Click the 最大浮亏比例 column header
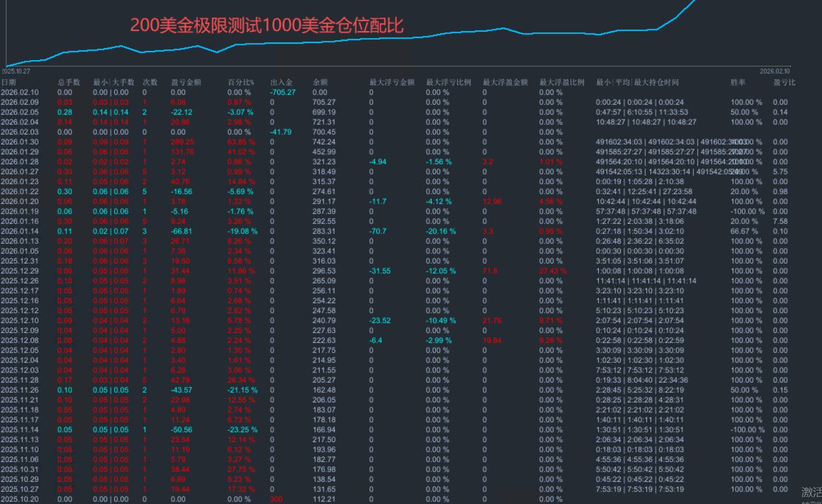The image size is (822, 504). click(x=448, y=82)
